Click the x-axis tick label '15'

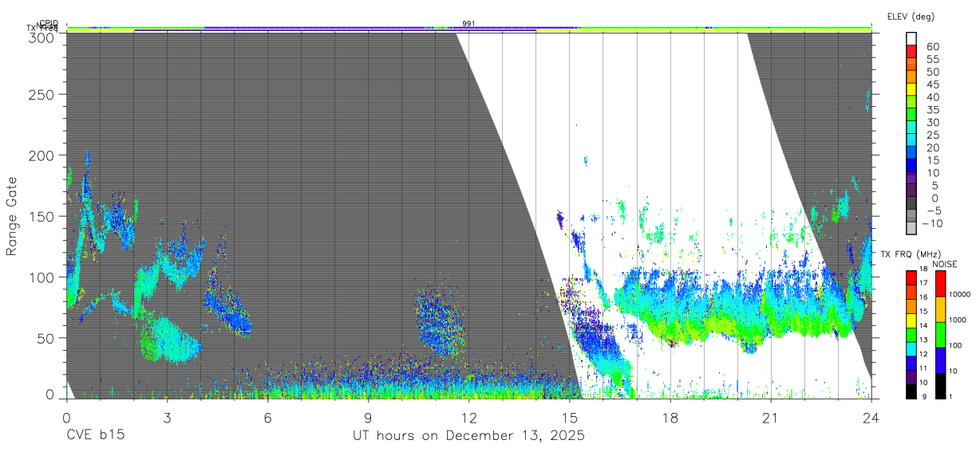570,418
